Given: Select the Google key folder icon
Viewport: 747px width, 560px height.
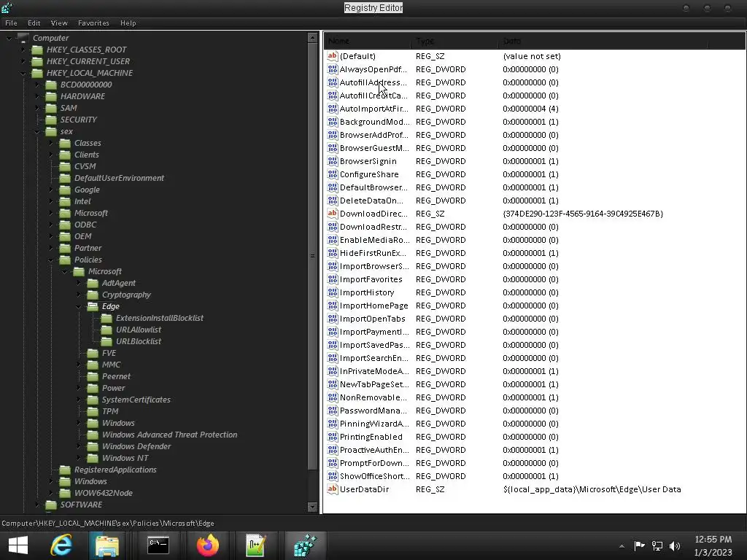Looking at the screenshot, I should coord(65,190).
